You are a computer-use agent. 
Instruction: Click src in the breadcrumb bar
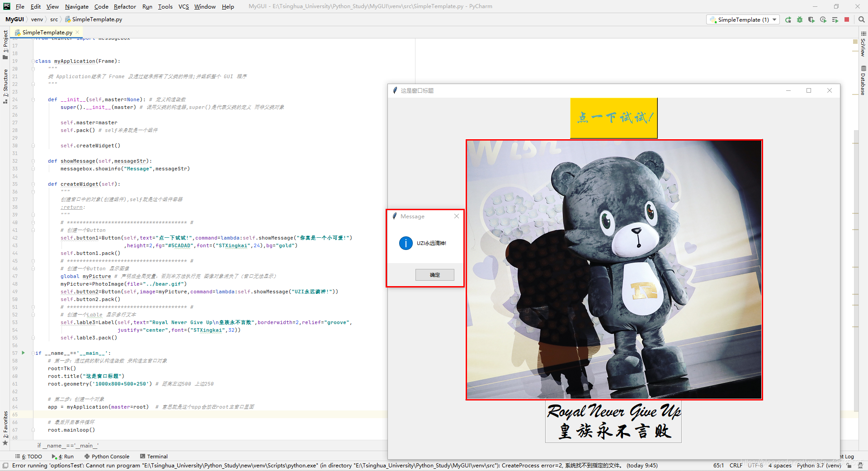click(x=54, y=19)
